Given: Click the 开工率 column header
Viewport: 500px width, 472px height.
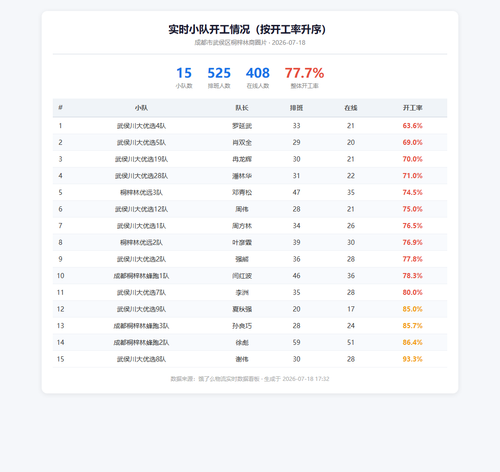Looking at the screenshot, I should click(x=412, y=108).
